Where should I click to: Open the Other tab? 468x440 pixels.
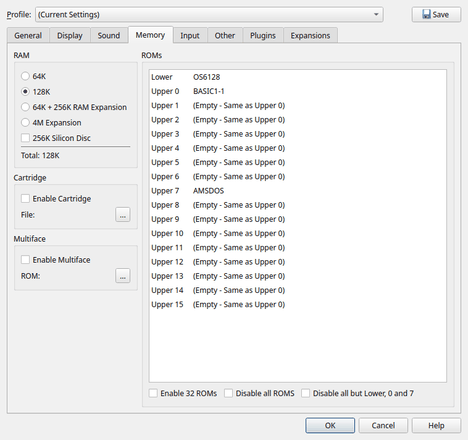point(225,35)
